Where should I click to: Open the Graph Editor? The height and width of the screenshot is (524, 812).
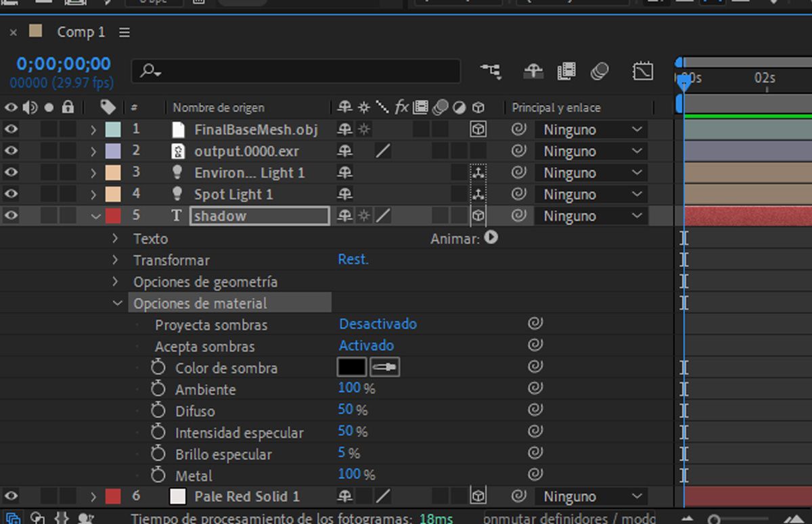coord(644,70)
